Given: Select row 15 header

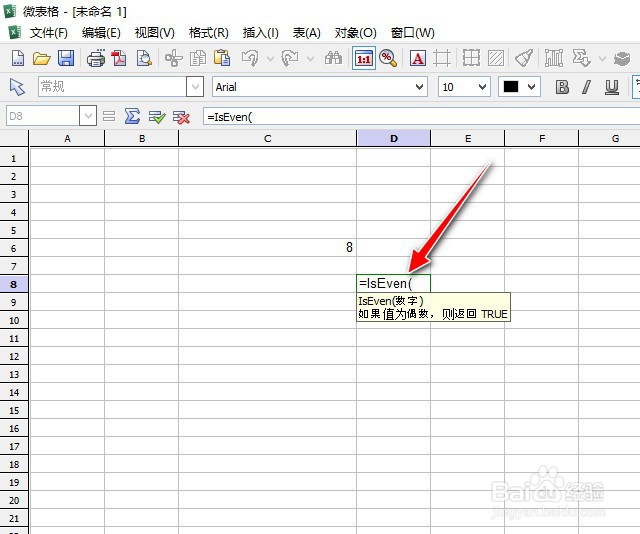Looking at the screenshot, I should (14, 410).
